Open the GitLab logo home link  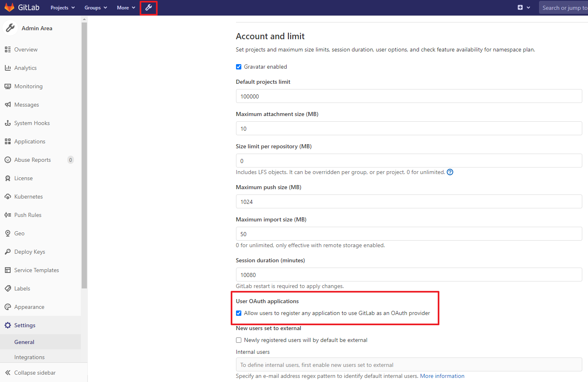[22, 7]
